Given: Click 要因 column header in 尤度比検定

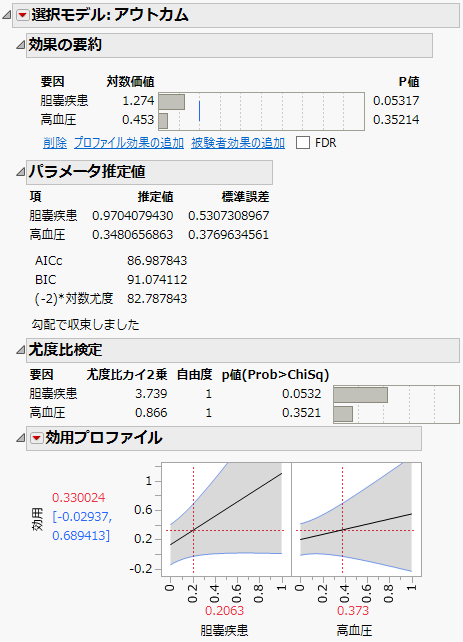Looking at the screenshot, I should (x=41, y=375).
